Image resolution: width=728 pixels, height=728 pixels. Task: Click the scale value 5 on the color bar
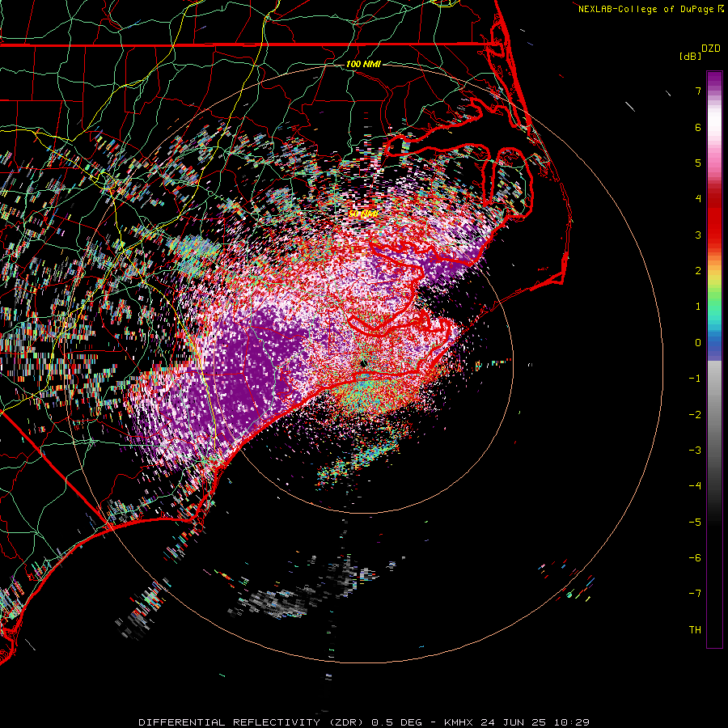pyautogui.click(x=698, y=163)
